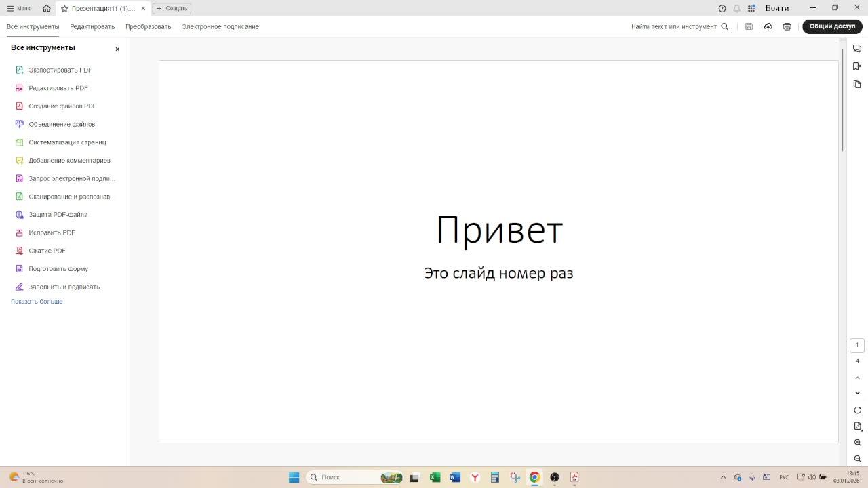Click the rotate page clockwise icon
868x488 pixels.
tap(857, 410)
